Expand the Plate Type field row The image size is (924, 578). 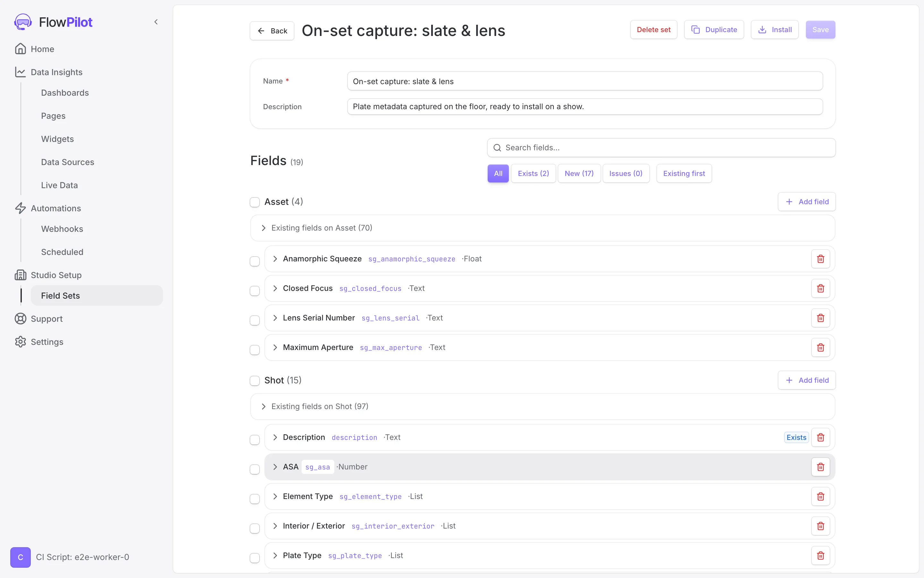[275, 556]
